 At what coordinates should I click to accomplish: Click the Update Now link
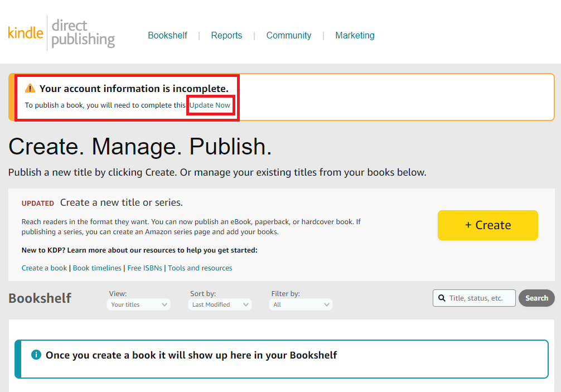click(210, 105)
